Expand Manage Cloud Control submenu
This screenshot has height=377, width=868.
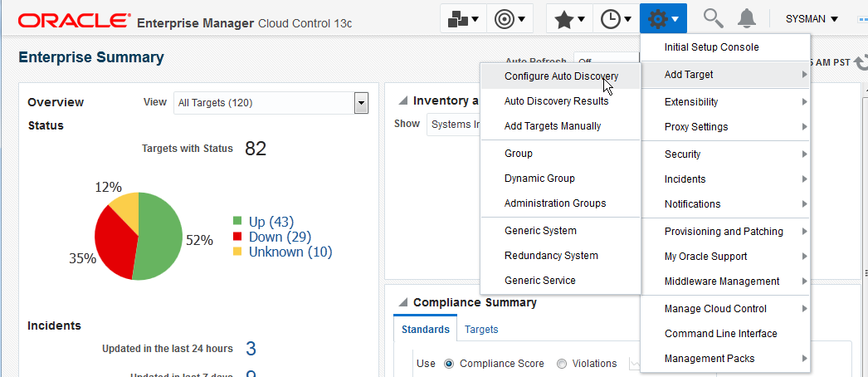725,308
